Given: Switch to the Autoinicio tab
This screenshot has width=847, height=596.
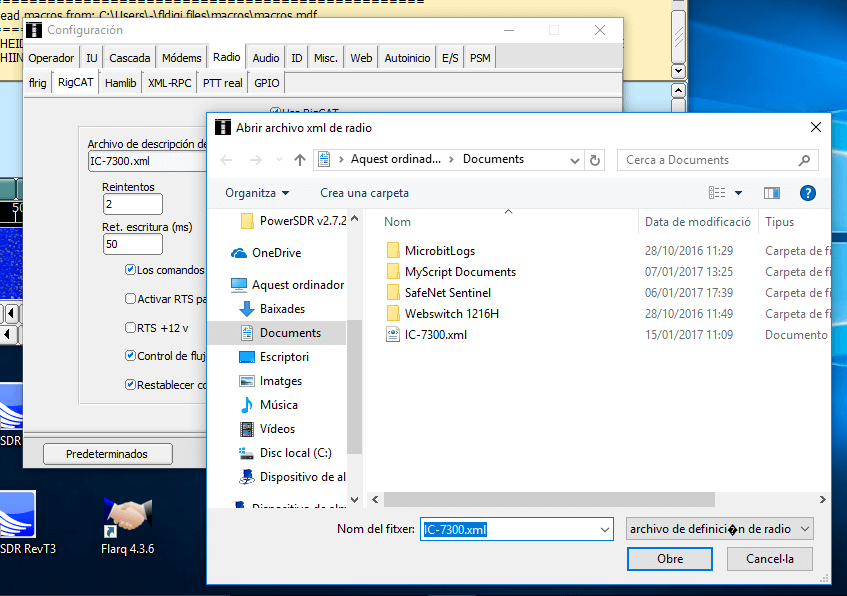Looking at the screenshot, I should click(x=407, y=58).
